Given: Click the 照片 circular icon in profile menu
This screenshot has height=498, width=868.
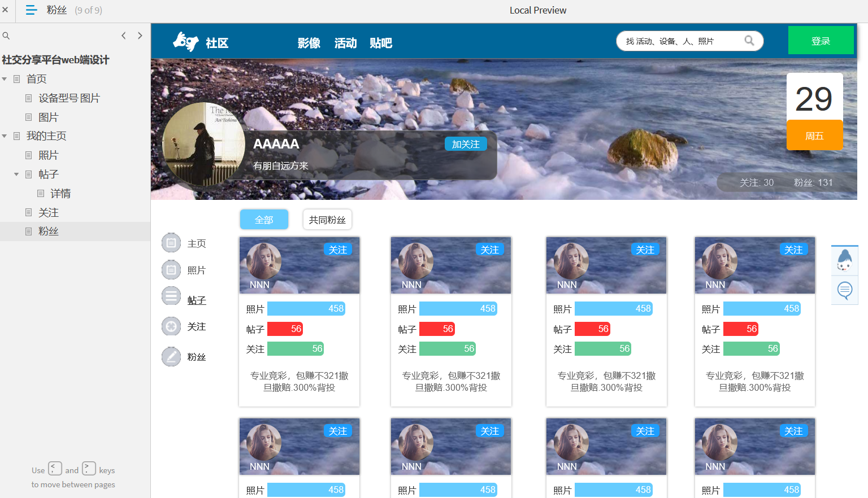Looking at the screenshot, I should (171, 270).
